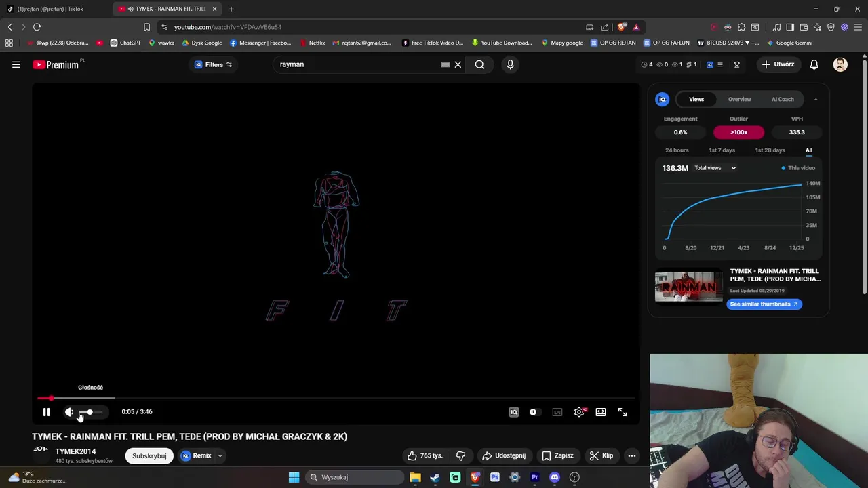Screen dimensions: 868x488
Task: Click the RAINMAN video thumbnail
Action: point(688,287)
